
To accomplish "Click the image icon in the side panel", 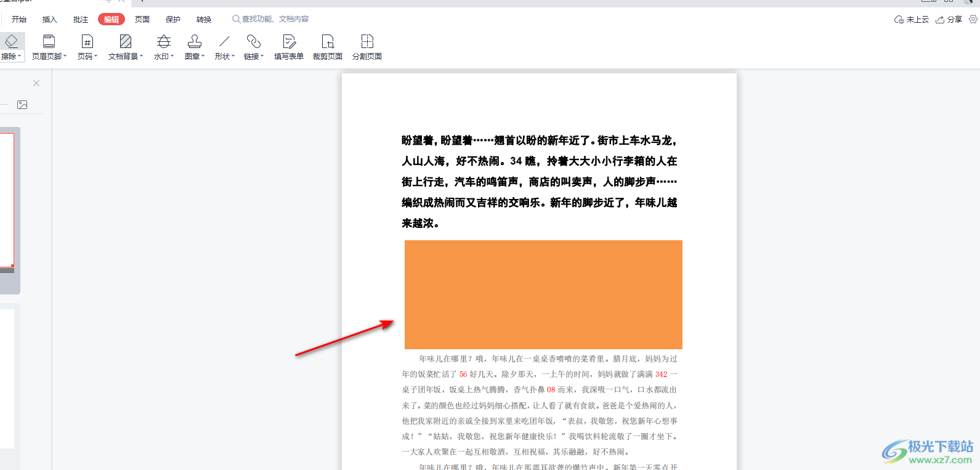I will 22,105.
